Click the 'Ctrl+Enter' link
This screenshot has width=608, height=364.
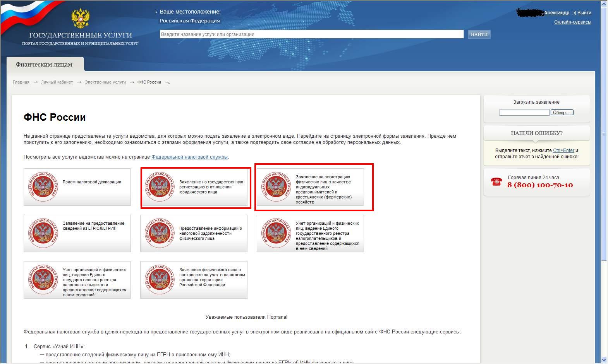tap(563, 150)
